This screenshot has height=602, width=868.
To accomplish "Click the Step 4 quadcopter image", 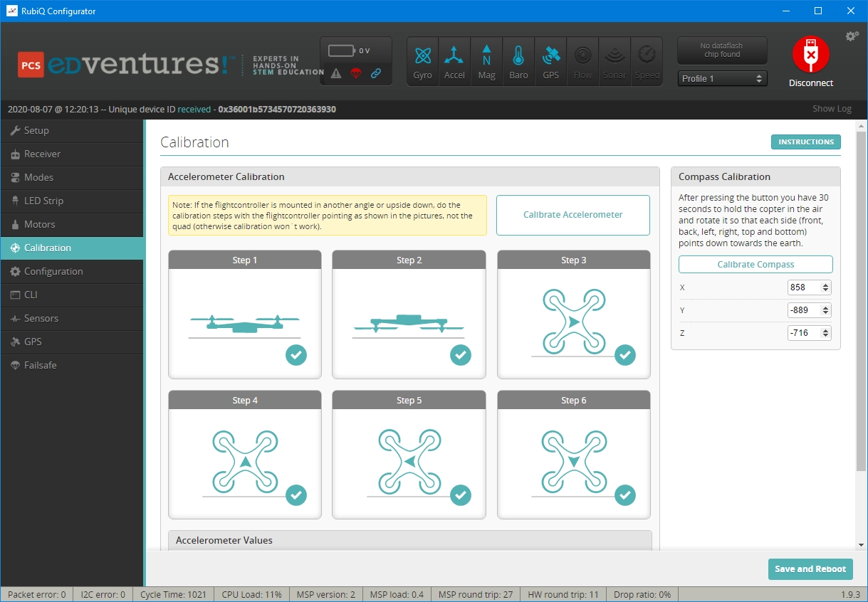I will [244, 462].
